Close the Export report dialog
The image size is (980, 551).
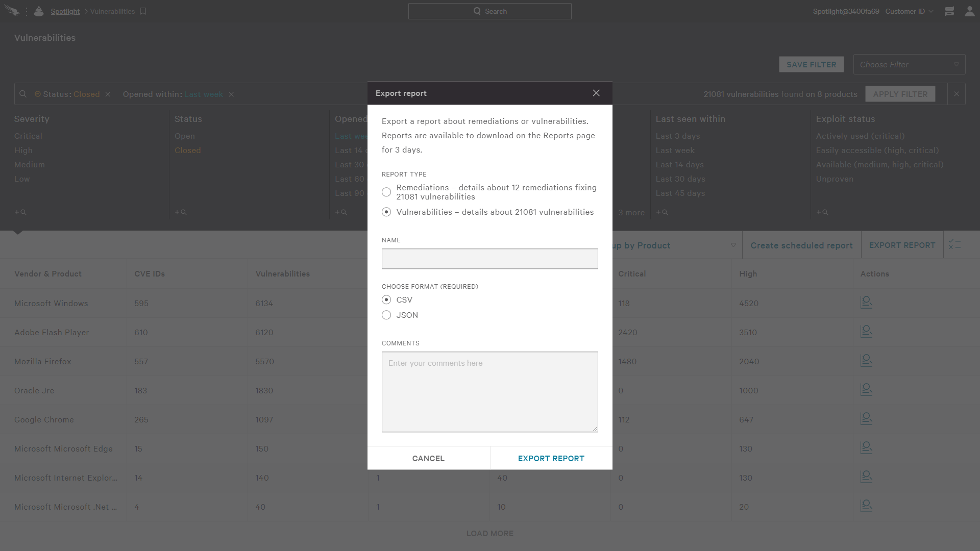point(596,93)
